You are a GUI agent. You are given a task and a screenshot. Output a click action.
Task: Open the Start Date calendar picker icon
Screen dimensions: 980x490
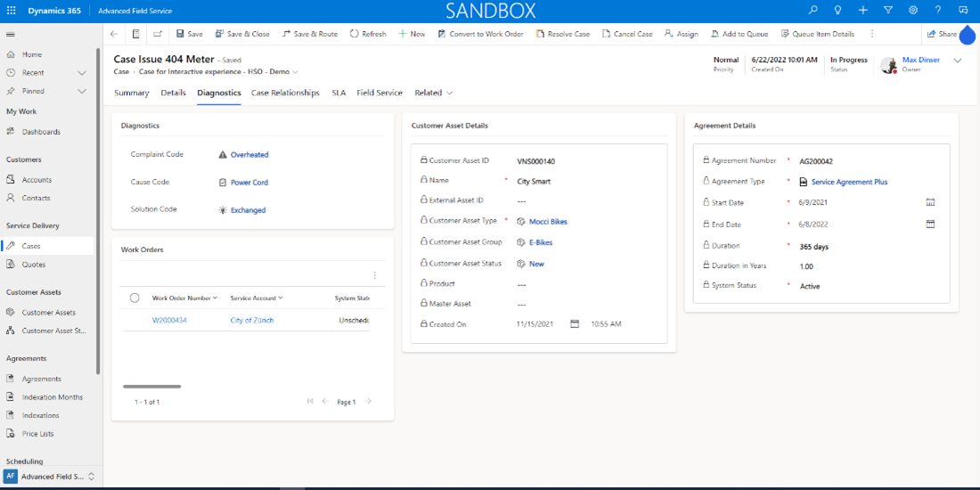click(x=930, y=202)
